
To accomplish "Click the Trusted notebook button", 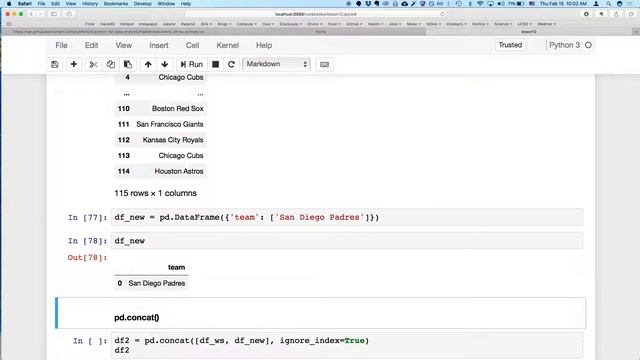I will pyautogui.click(x=510, y=45).
